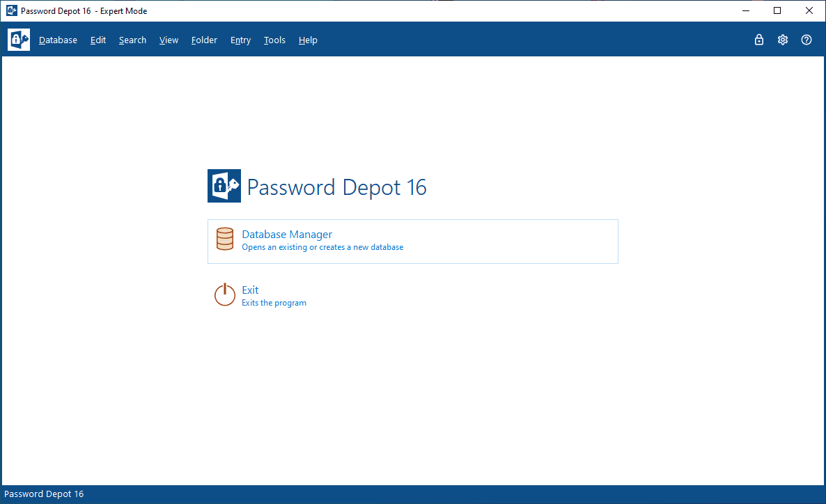Click the orange database cylinder icon
The width and height of the screenshot is (826, 504).
225,239
